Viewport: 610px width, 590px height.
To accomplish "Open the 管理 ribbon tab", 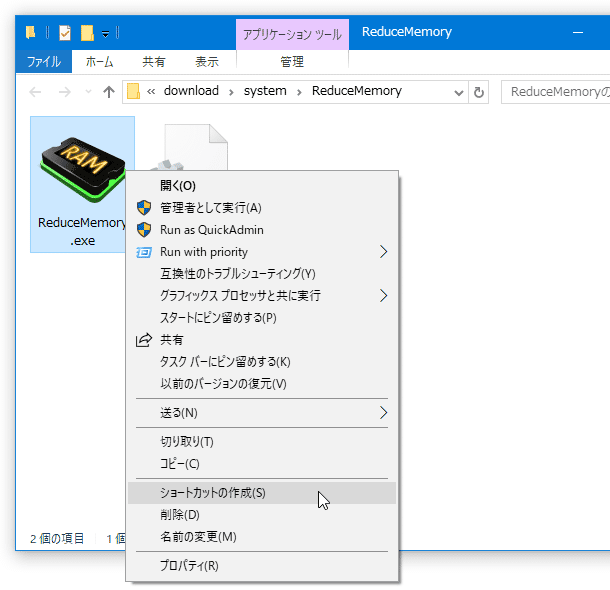I will [x=292, y=61].
